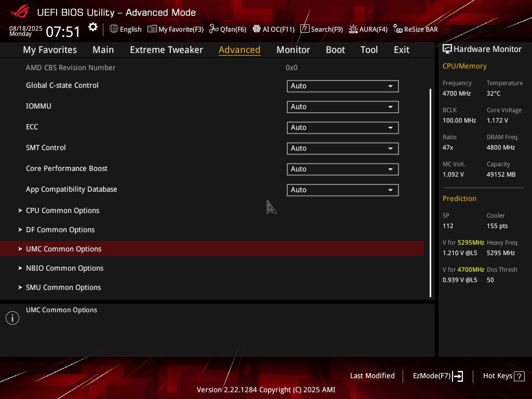This screenshot has width=532, height=399.
Task: Click the Hardware Monitor display icon
Action: (447, 49)
